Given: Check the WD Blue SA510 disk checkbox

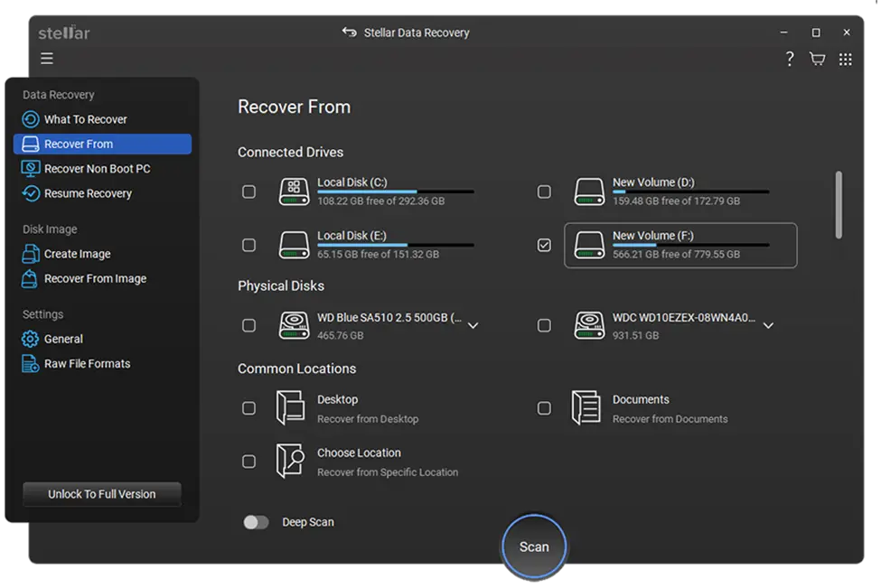Looking at the screenshot, I should coord(248,326).
